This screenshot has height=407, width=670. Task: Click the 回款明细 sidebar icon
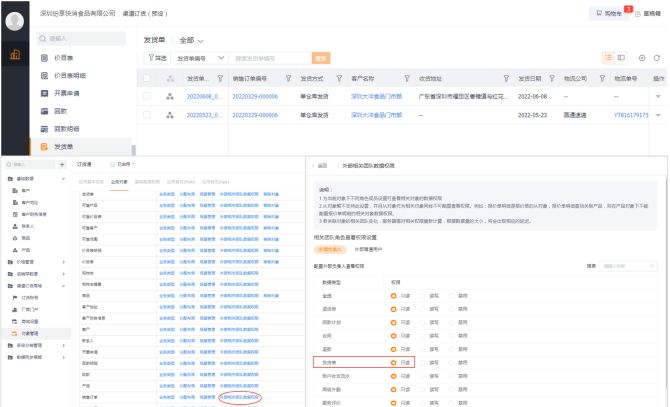click(x=45, y=129)
